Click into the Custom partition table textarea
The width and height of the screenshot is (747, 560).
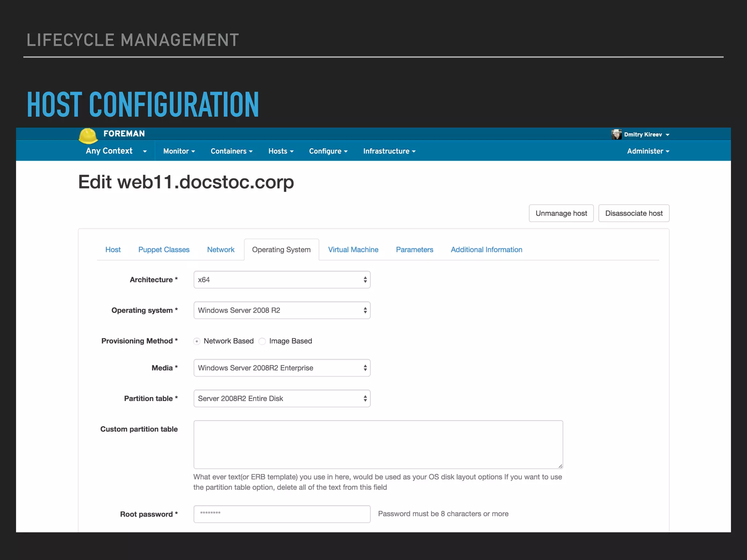pyautogui.click(x=378, y=444)
